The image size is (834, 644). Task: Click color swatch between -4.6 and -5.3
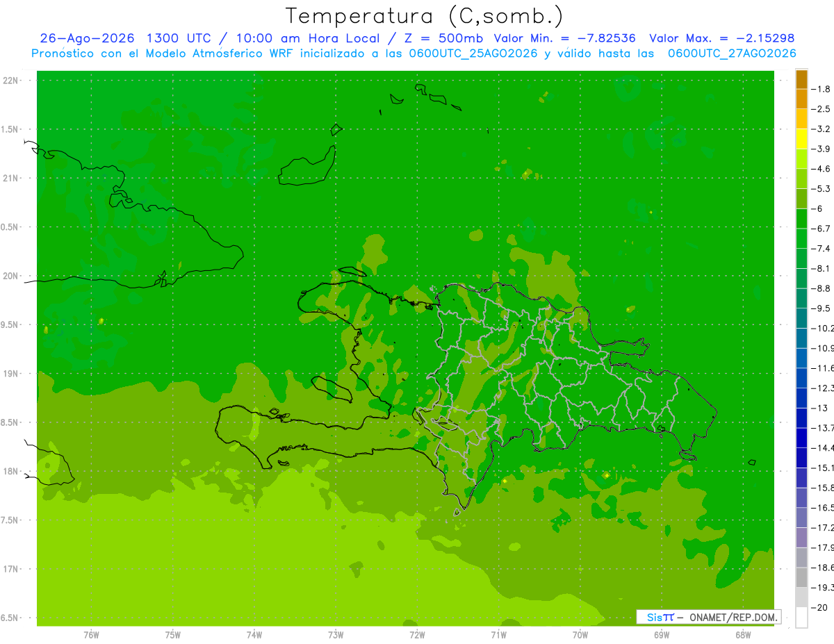pyautogui.click(x=801, y=179)
